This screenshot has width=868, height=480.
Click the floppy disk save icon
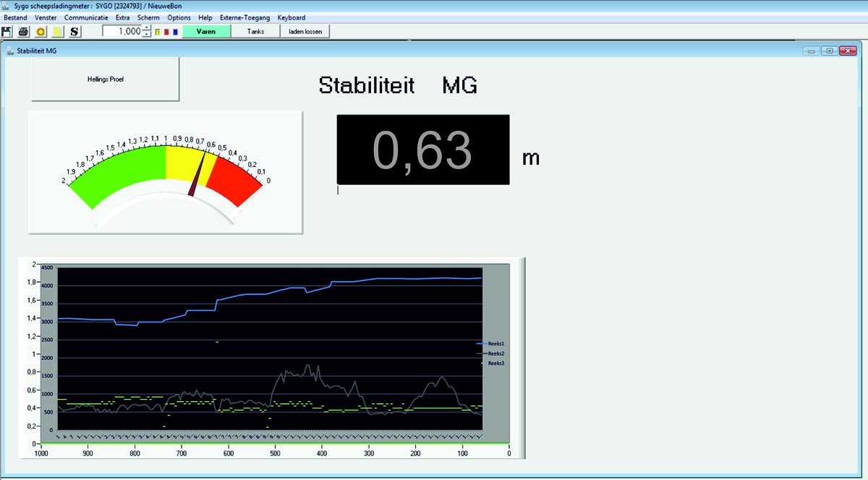7,32
